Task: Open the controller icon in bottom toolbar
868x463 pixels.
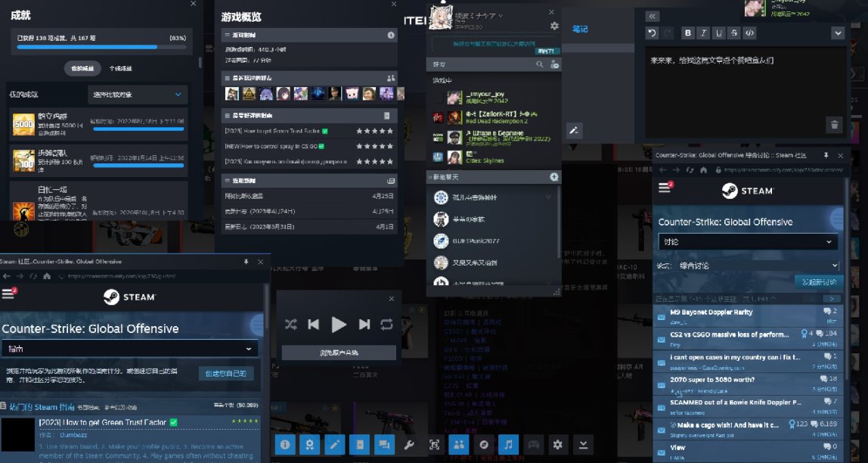Action: (x=533, y=445)
